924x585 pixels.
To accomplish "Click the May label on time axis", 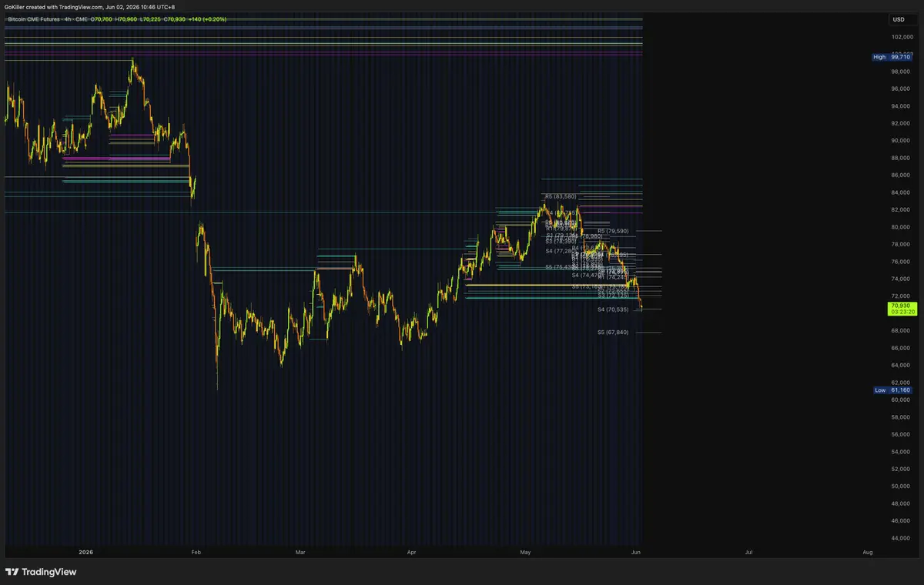I will [525, 552].
